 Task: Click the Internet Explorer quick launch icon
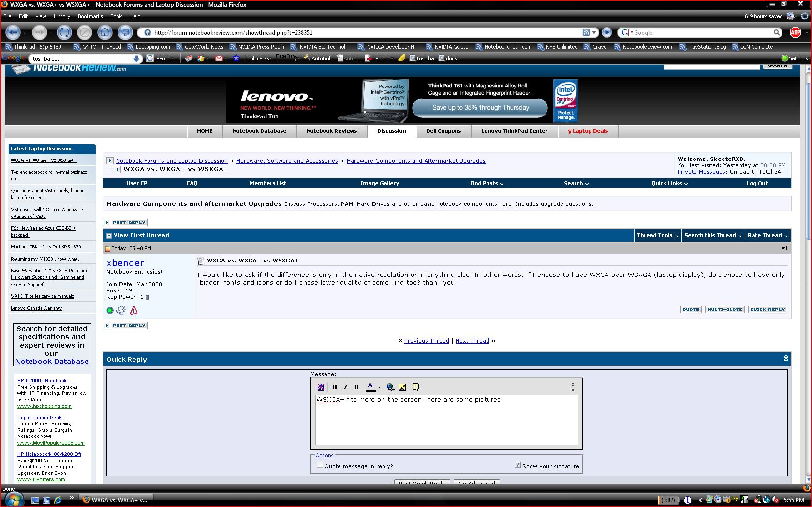click(58, 500)
